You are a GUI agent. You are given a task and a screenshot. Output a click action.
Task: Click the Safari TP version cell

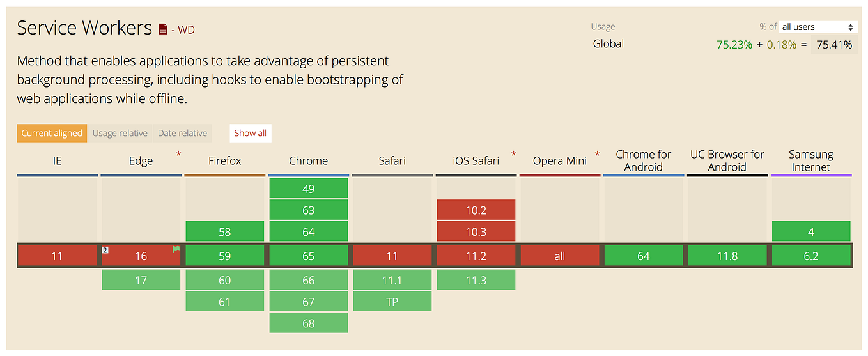392,302
